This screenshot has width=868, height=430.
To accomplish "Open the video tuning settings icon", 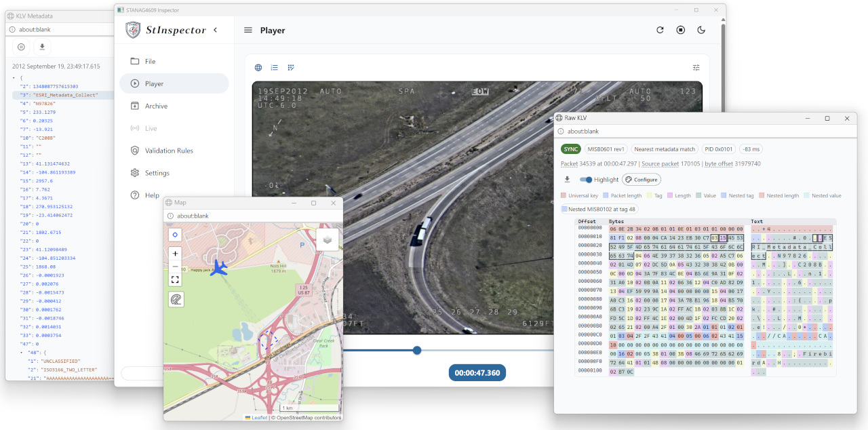I will pos(696,68).
